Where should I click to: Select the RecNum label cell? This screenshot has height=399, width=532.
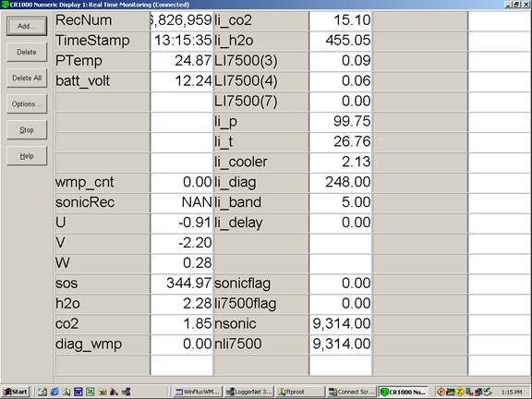[x=103, y=20]
